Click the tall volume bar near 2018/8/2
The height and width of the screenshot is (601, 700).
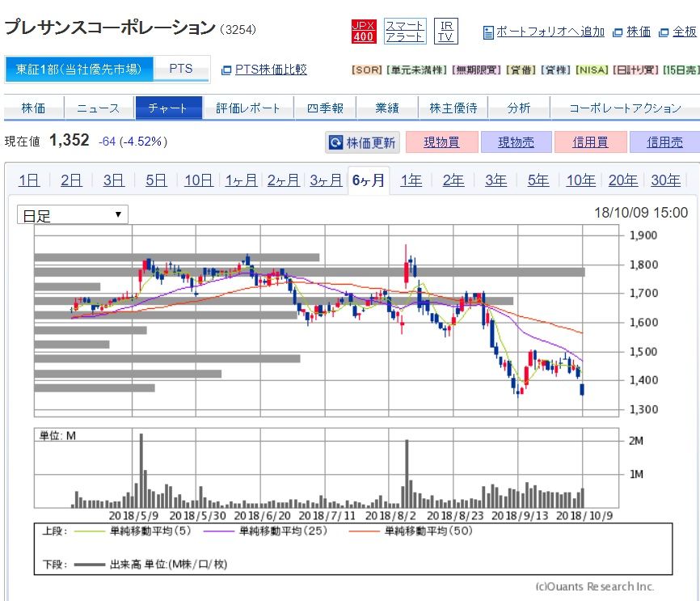407,474
